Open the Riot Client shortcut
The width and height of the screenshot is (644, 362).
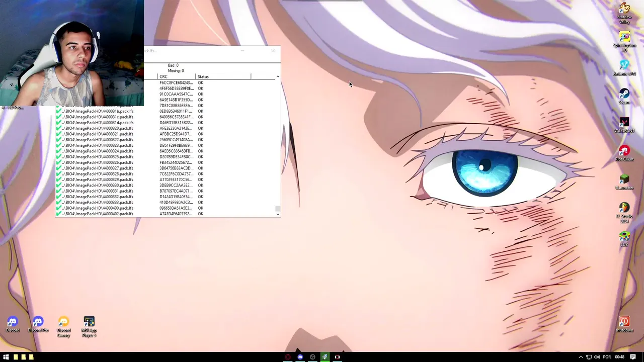(624, 154)
